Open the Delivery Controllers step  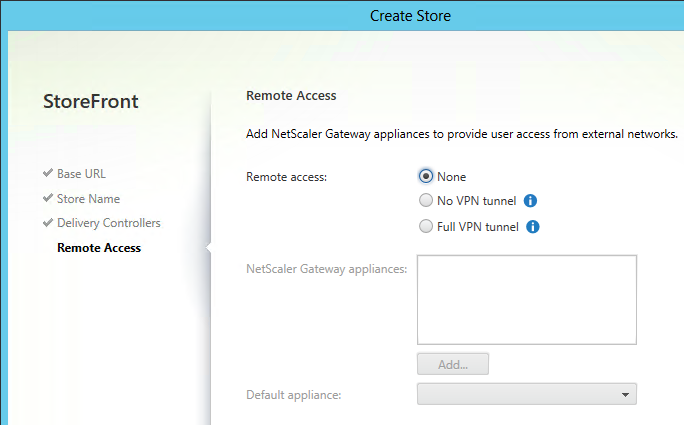(x=109, y=223)
